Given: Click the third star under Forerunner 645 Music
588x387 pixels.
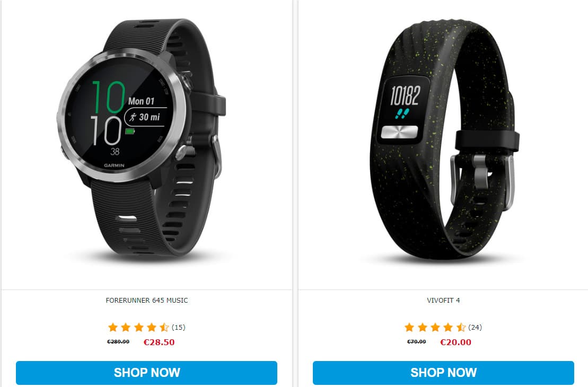Looking at the screenshot, I should coord(139,328).
